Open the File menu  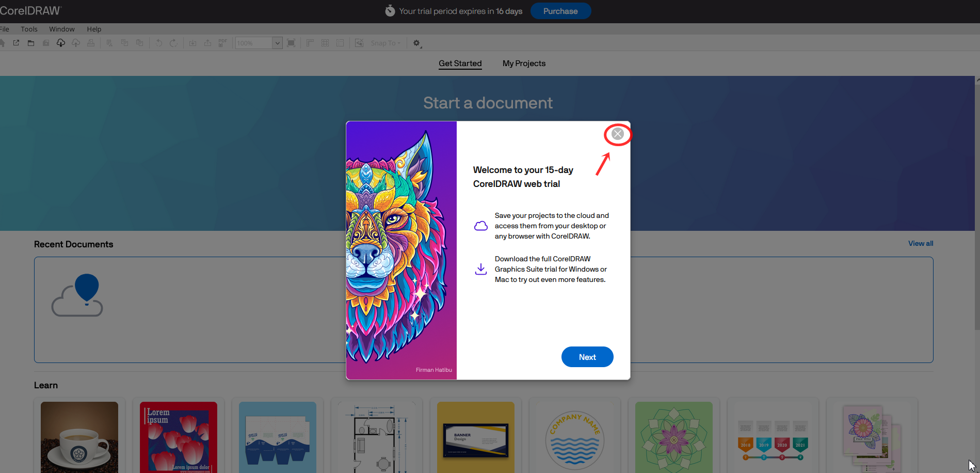[5, 29]
